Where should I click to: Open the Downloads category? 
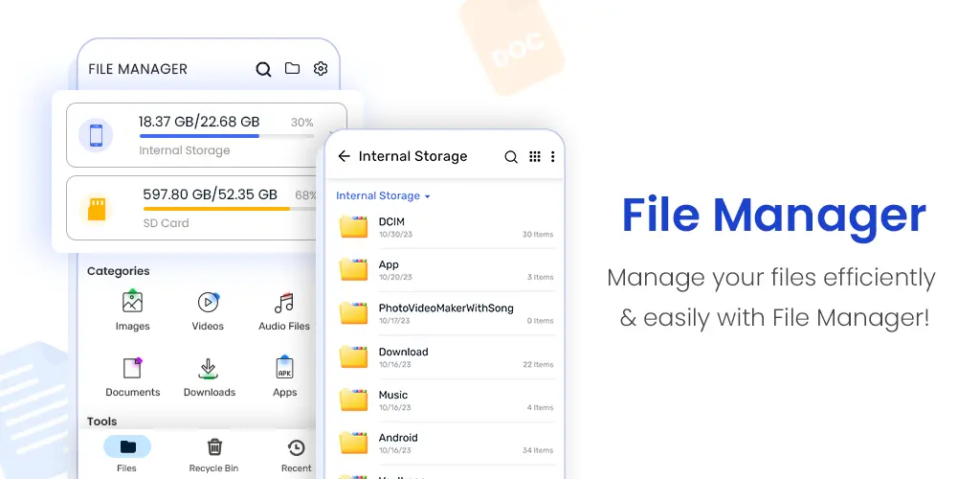point(210,377)
